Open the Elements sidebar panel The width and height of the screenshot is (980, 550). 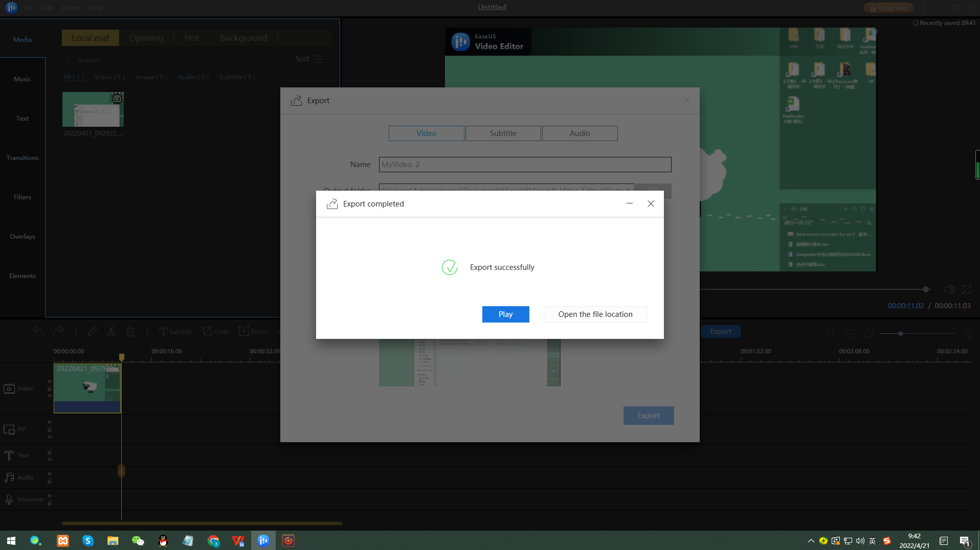[x=23, y=276]
